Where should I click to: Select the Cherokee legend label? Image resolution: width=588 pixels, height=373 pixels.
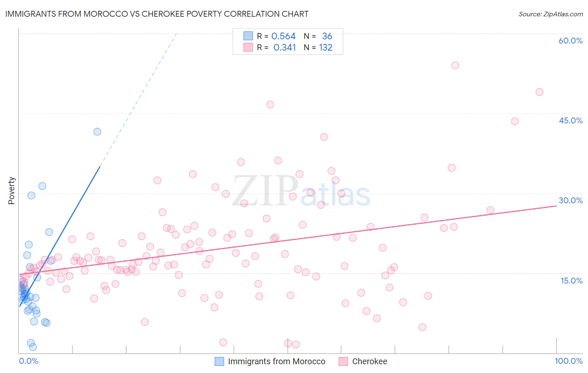(x=370, y=361)
